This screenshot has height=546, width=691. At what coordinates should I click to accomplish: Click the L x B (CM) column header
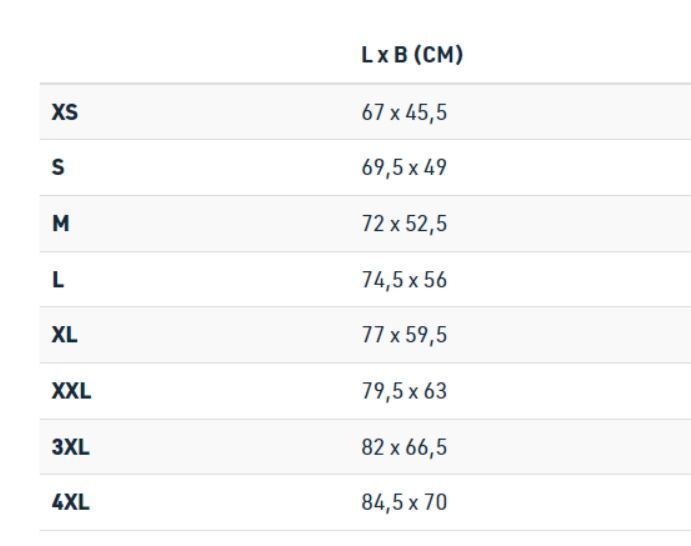(x=412, y=55)
